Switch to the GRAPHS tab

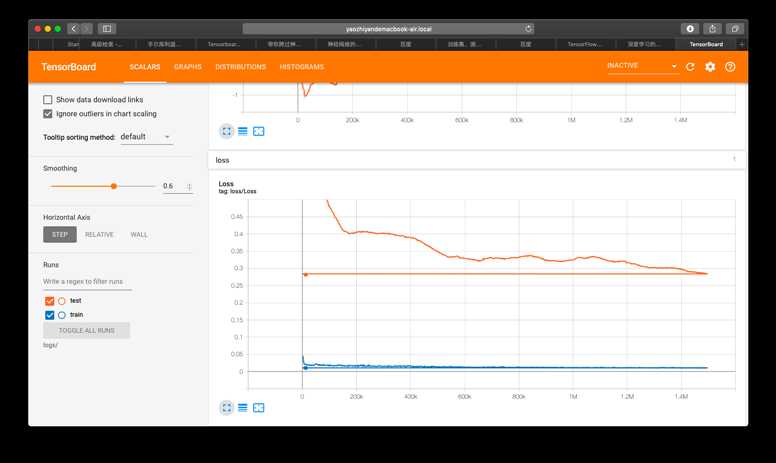188,67
